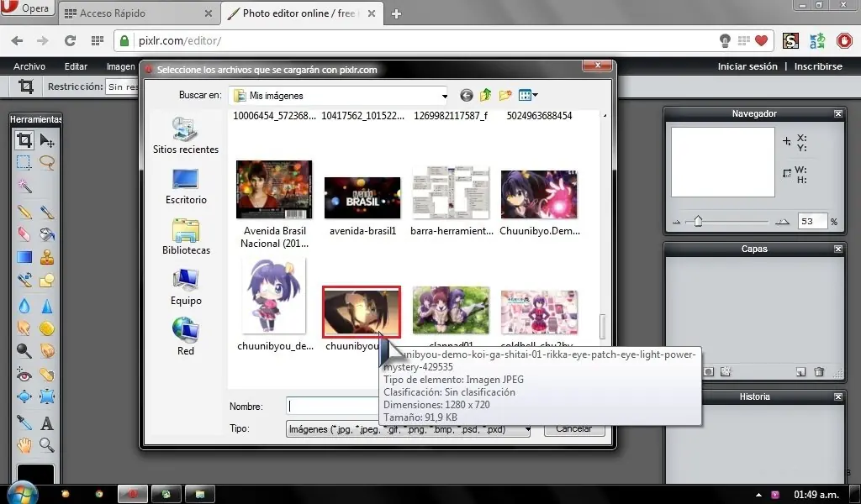Select the Lasso tool
This screenshot has height=504, width=861.
(x=47, y=162)
